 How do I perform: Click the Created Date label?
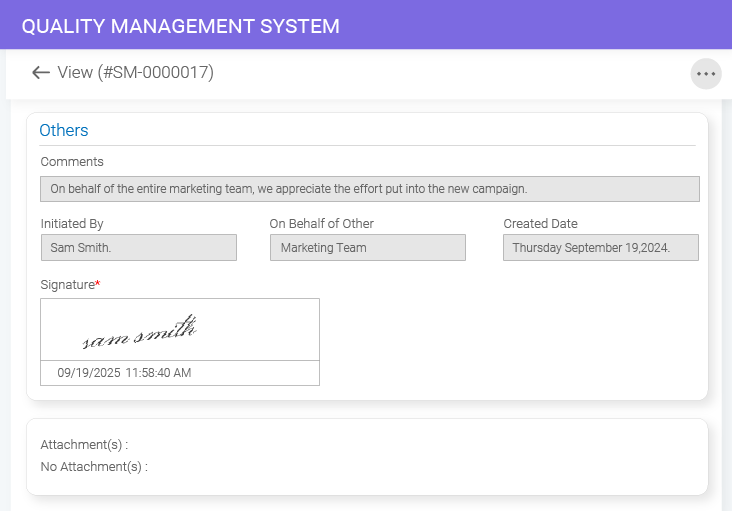541,224
